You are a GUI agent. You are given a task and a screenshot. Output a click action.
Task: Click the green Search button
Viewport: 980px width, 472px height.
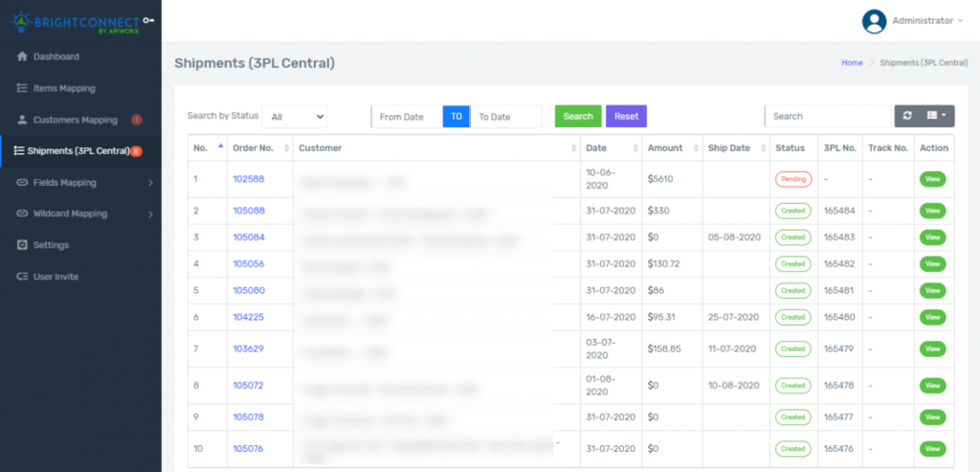click(x=578, y=116)
